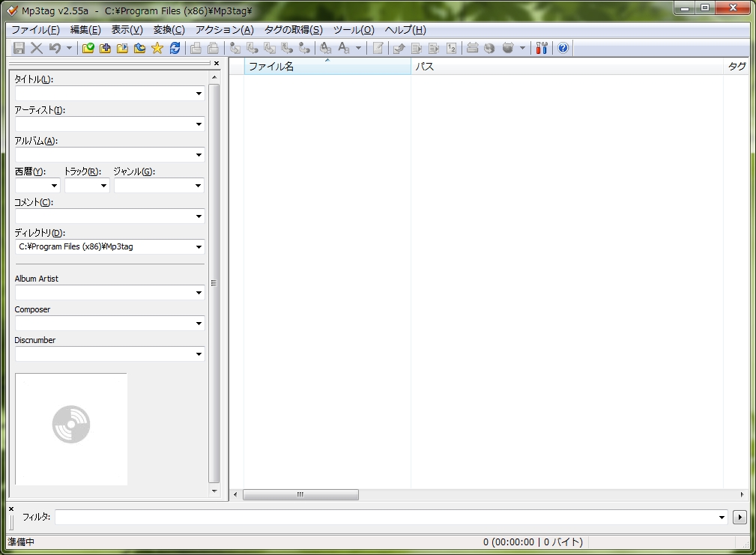
Task: Expand the アーティスト combo box
Action: pos(199,124)
